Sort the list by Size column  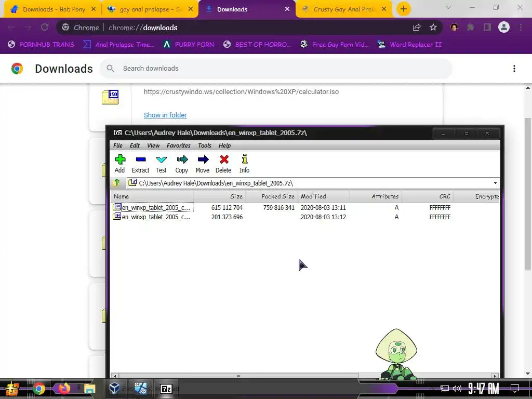click(219, 196)
